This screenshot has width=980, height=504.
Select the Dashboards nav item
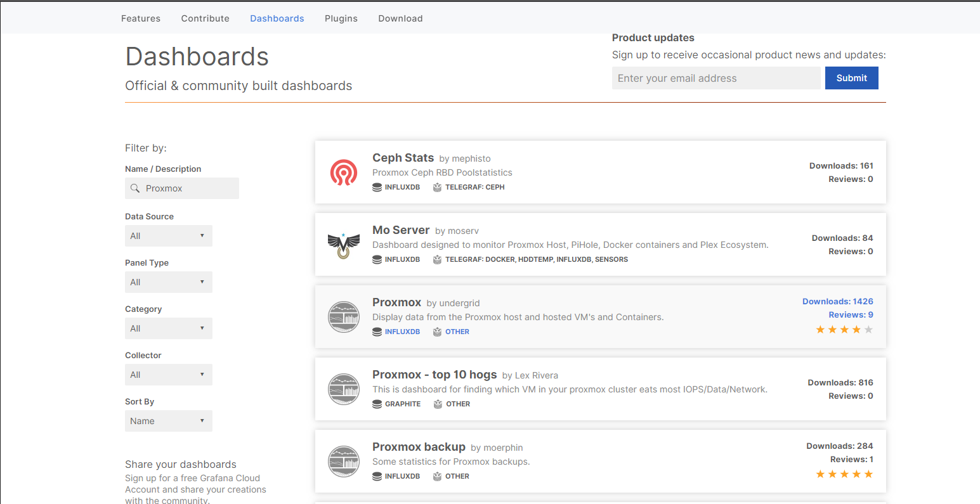click(x=277, y=18)
